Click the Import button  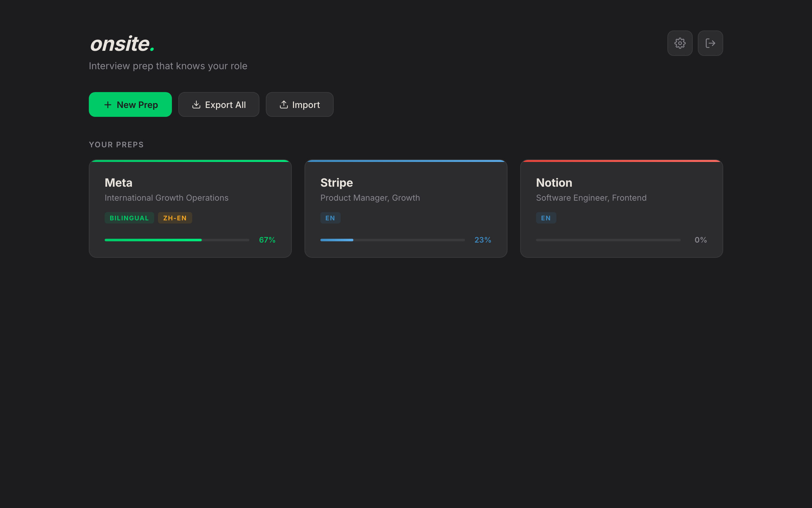pyautogui.click(x=300, y=104)
